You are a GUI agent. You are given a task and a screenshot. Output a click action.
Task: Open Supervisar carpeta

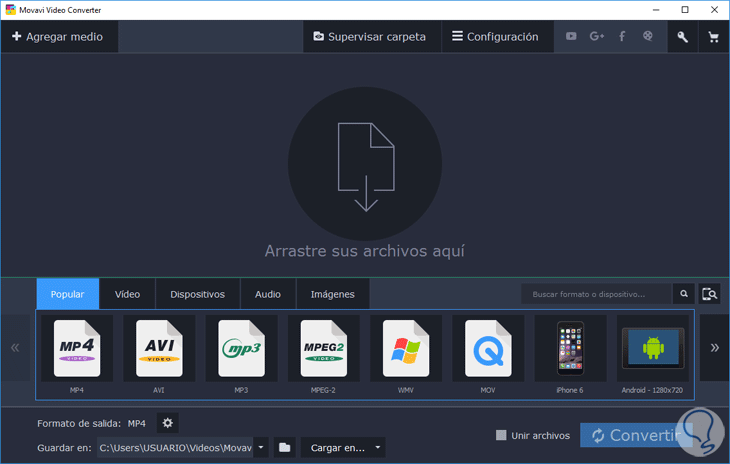(372, 37)
